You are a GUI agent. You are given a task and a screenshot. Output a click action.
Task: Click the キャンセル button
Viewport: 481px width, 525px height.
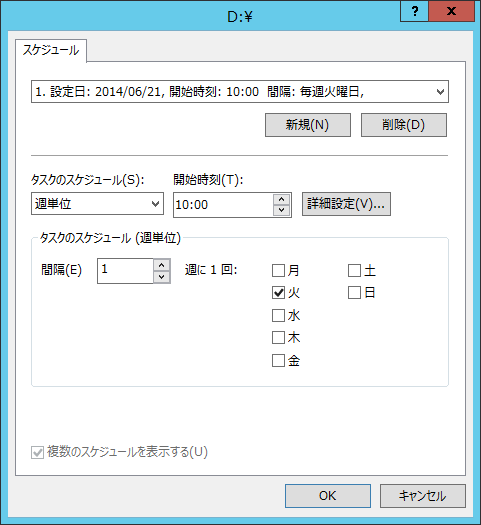(x=422, y=496)
